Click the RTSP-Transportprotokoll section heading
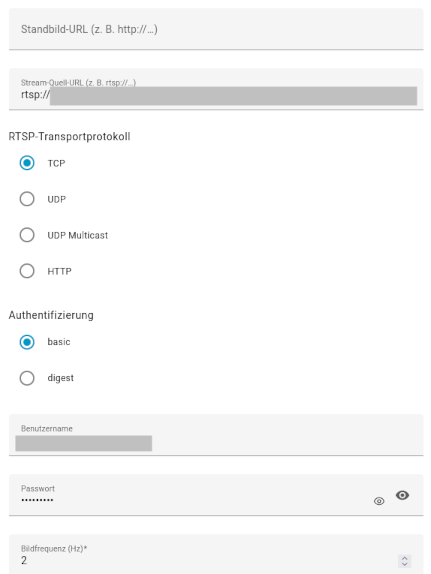This screenshot has width=431, height=574. coord(69,137)
